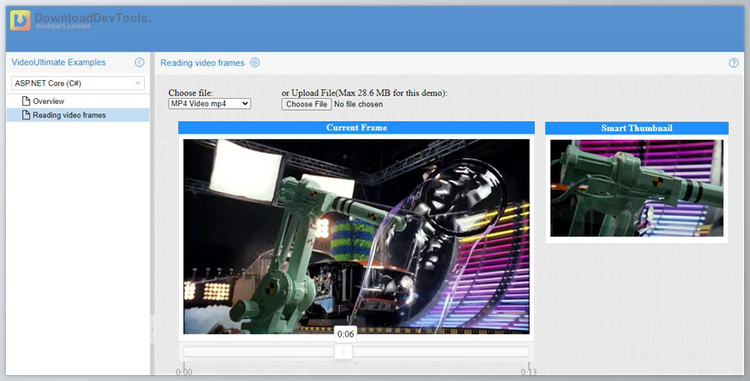The image size is (750, 381).
Task: Select Reading video frames tree item
Action: coord(69,115)
